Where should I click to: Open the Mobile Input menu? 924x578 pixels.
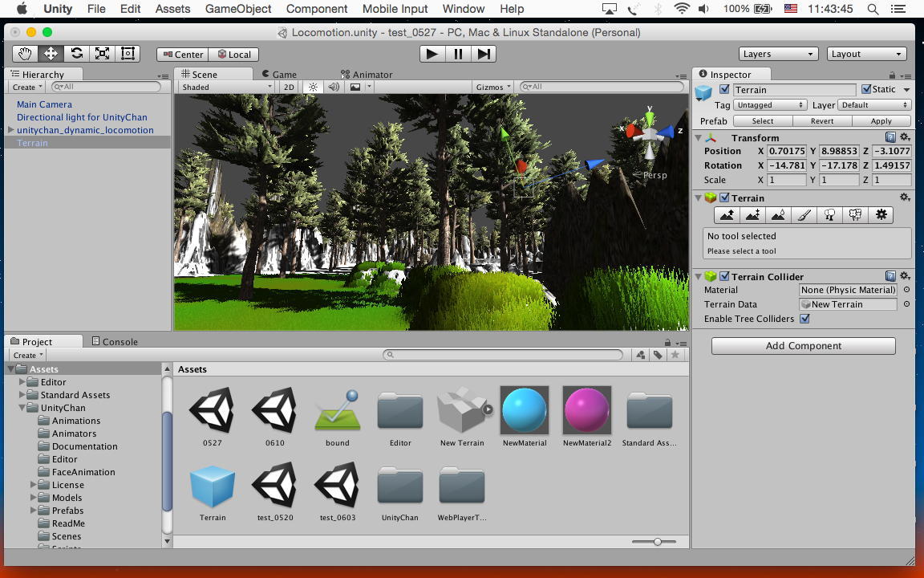click(x=395, y=9)
